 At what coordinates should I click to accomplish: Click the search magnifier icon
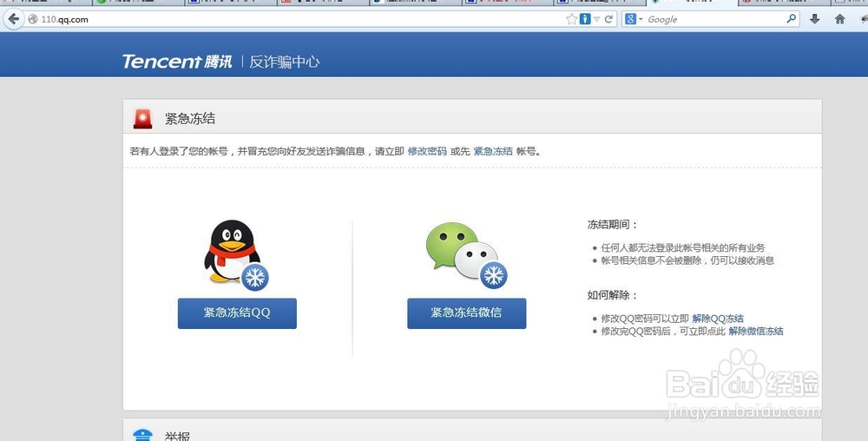click(x=792, y=19)
